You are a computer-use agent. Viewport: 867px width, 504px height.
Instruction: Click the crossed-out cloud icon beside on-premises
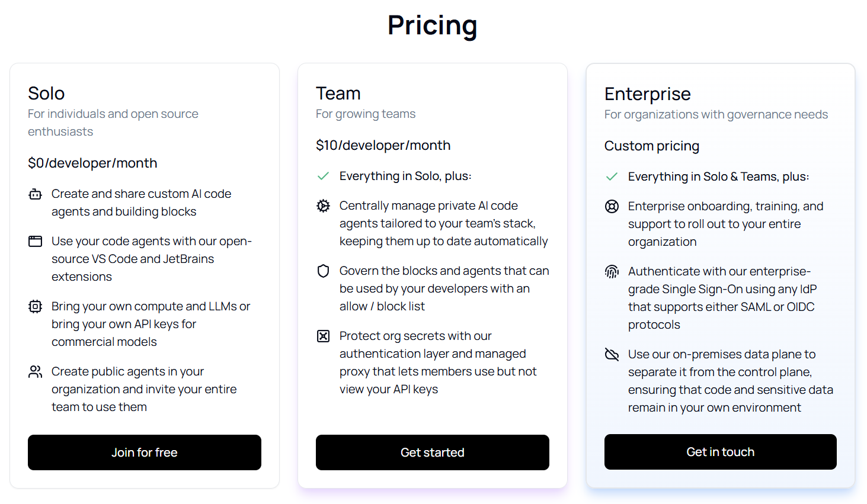click(612, 355)
